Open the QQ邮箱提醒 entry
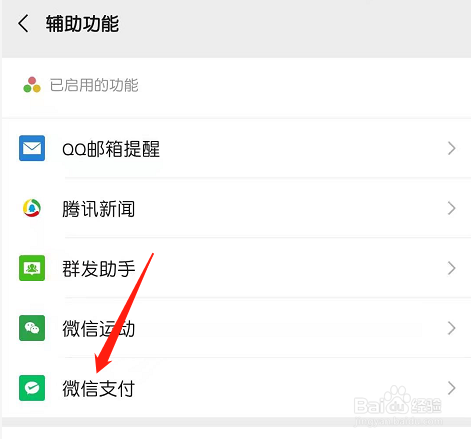The image size is (471, 439). pos(236,148)
